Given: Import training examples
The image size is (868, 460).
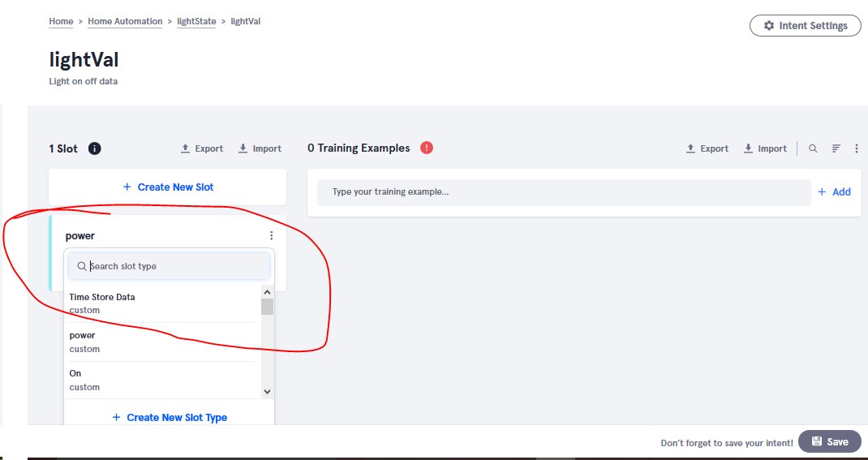Looking at the screenshot, I should pos(765,148).
